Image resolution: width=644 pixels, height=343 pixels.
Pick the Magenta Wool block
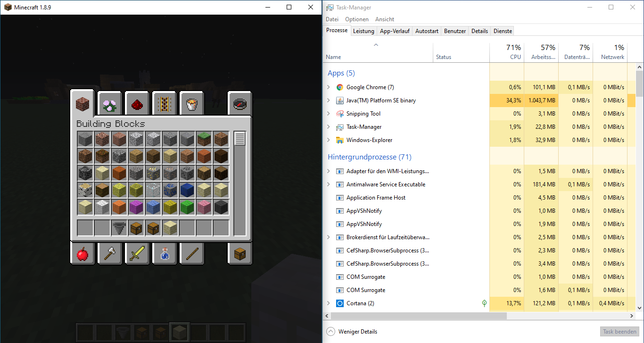136,207
